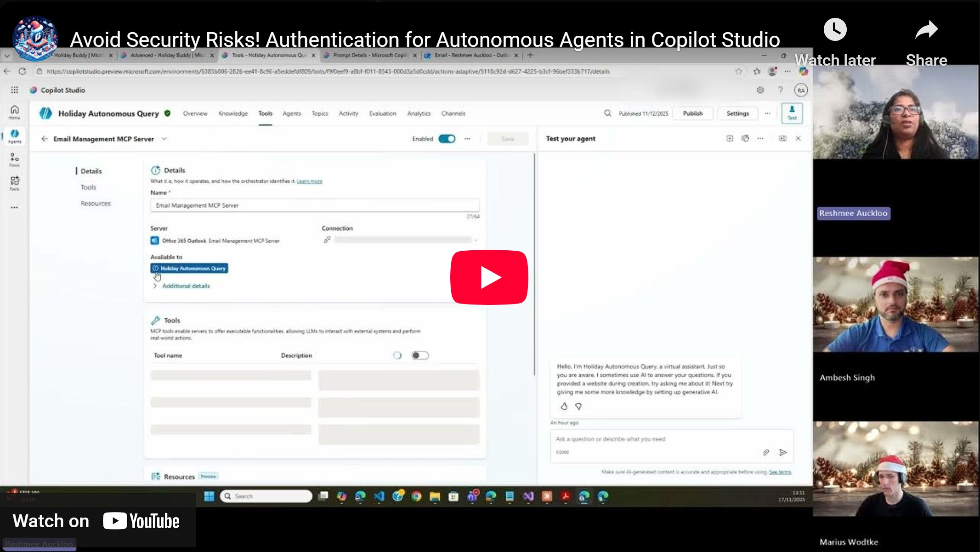Play the YouTube video
Viewport: 980px width, 552px height.
click(489, 277)
